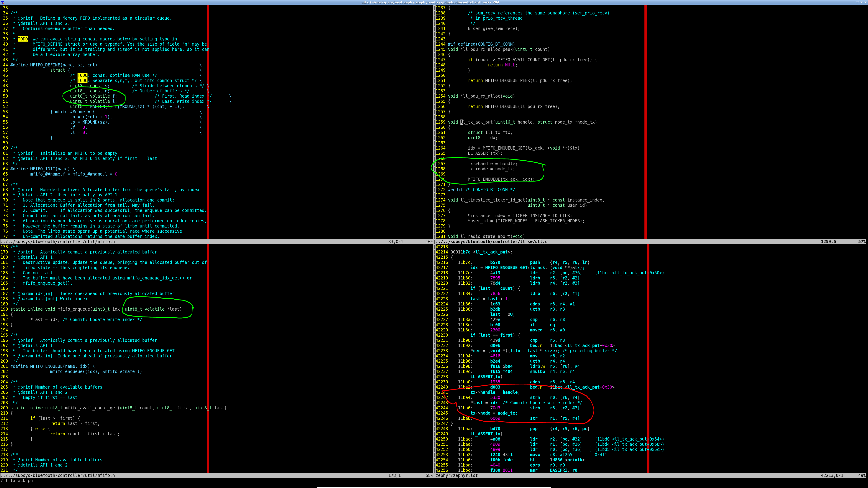868x488 pixels.
Task: Restore down the VIM window
Action: click(862, 2)
